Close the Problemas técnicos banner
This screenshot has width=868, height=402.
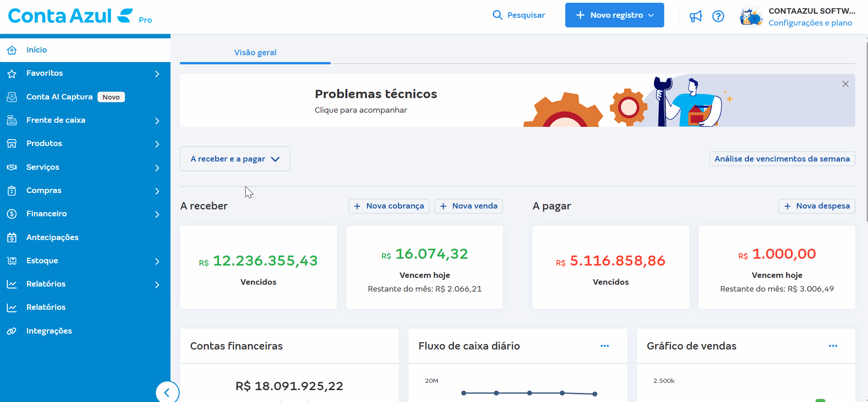coord(845,84)
